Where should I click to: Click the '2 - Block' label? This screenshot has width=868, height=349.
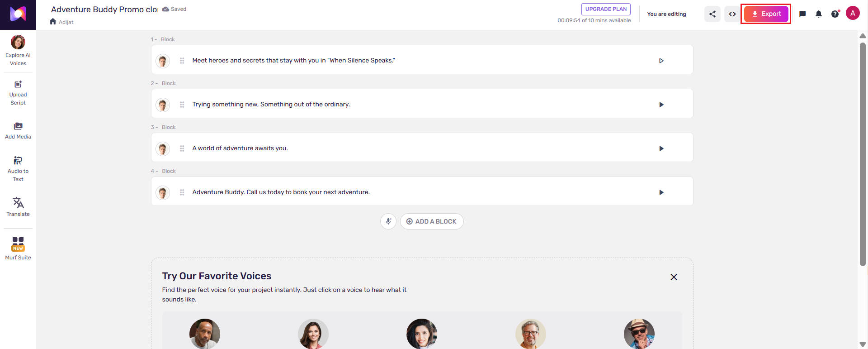click(163, 83)
